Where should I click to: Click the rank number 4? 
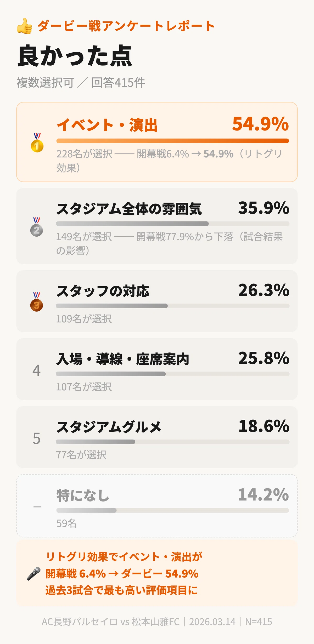pos(37,370)
